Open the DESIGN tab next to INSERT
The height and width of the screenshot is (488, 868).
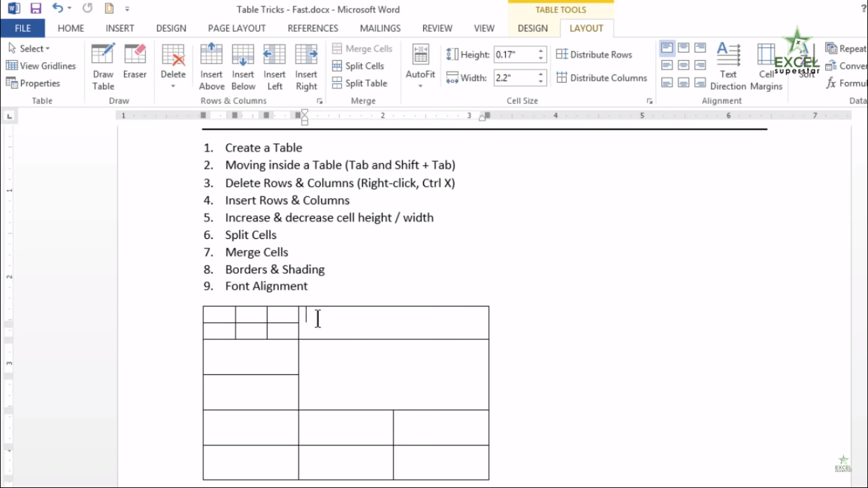click(x=171, y=28)
